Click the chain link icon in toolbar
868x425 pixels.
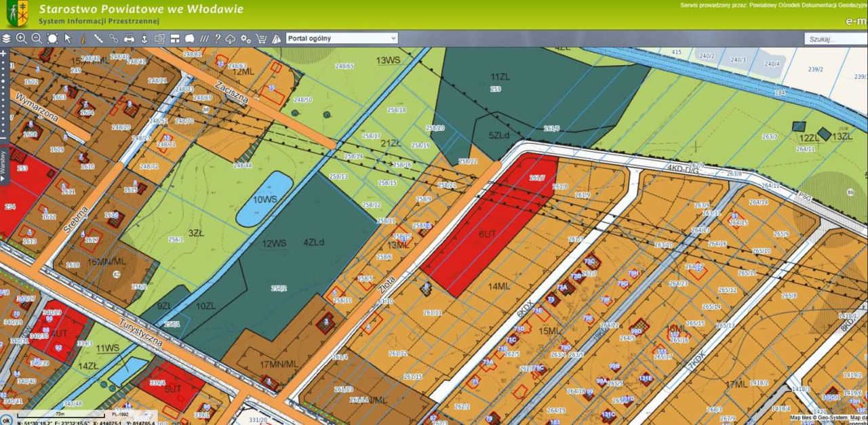tap(113, 39)
